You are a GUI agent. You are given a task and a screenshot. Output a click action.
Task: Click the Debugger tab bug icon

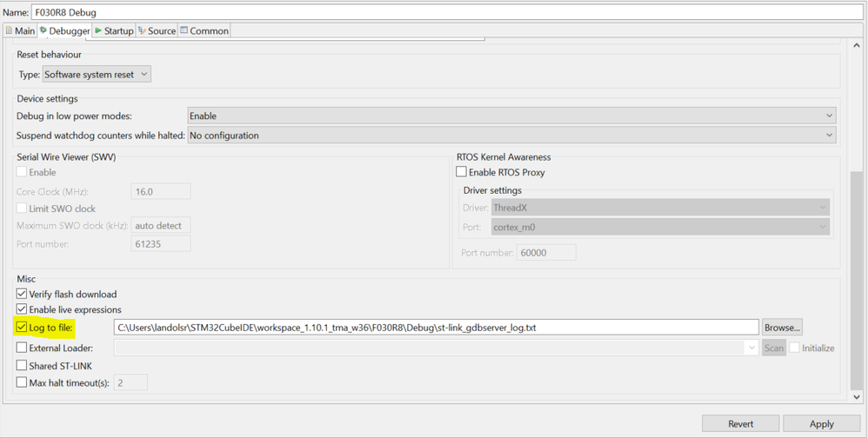[43, 30]
